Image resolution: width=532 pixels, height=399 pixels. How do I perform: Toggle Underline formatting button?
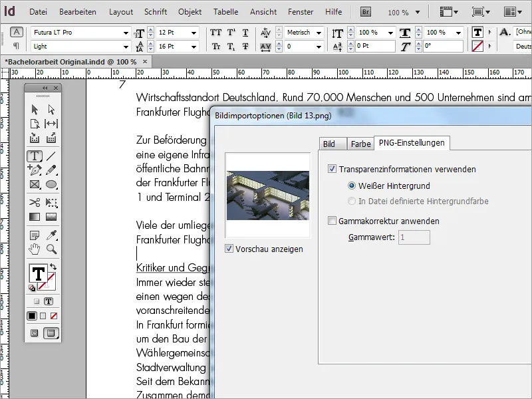coord(245,33)
